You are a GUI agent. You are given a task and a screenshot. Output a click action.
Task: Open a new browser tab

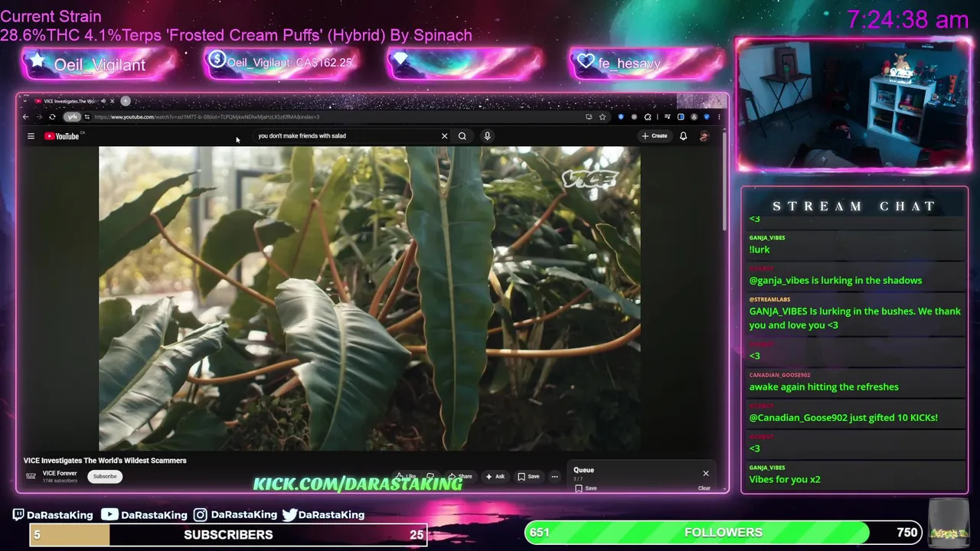[126, 101]
